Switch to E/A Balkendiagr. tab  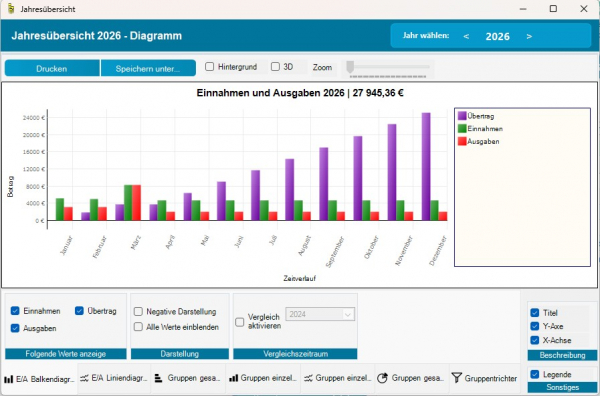[40, 378]
